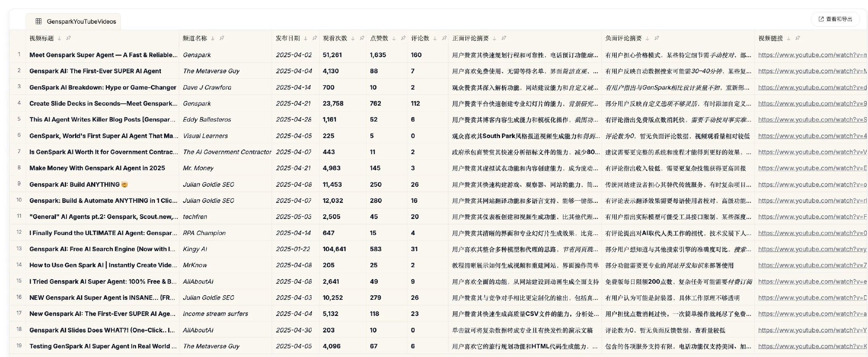Open YouTube link for Make Money With Genspark row
Screen dimensions: 868x357
pos(812,168)
